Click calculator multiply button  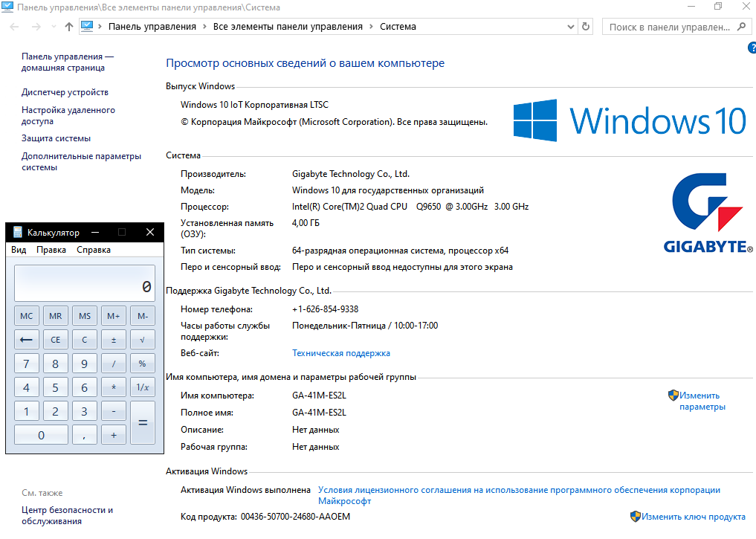(x=114, y=387)
